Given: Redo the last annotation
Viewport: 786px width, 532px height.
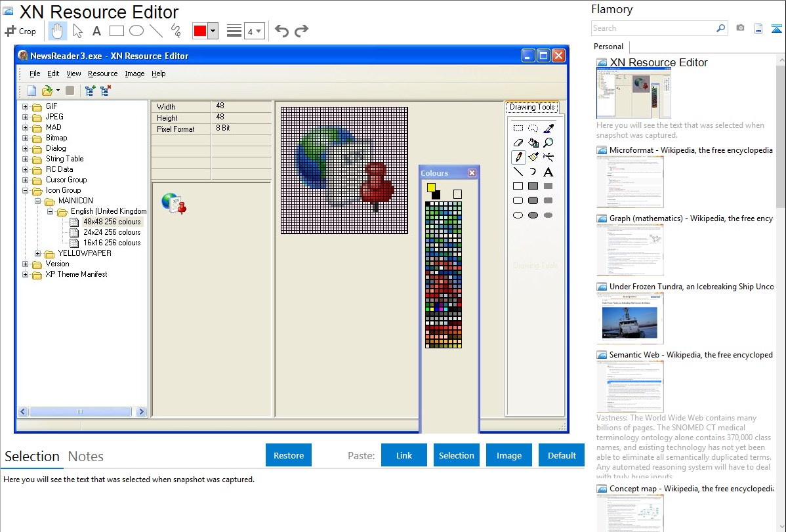Looking at the screenshot, I should point(301,31).
